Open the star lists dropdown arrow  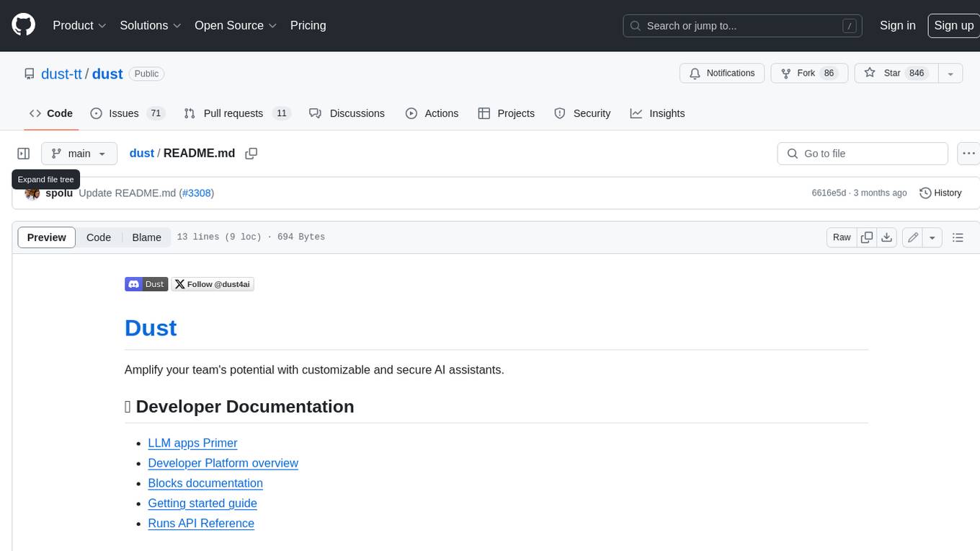point(950,74)
